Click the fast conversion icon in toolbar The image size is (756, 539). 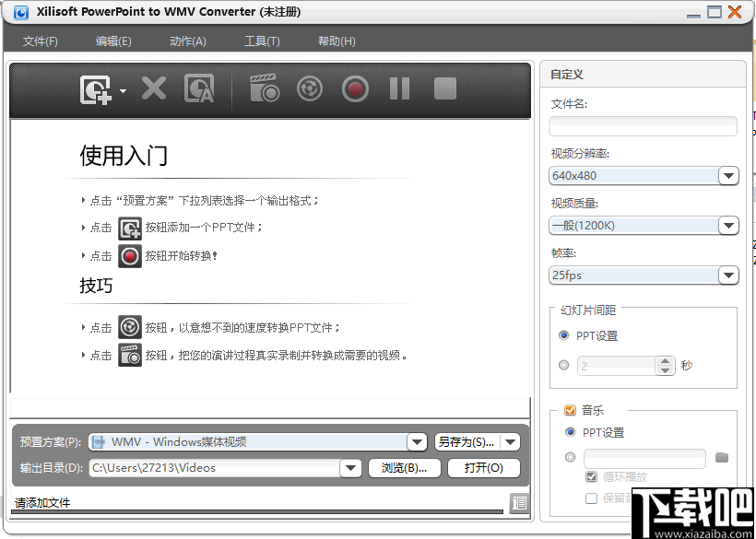[x=309, y=88]
